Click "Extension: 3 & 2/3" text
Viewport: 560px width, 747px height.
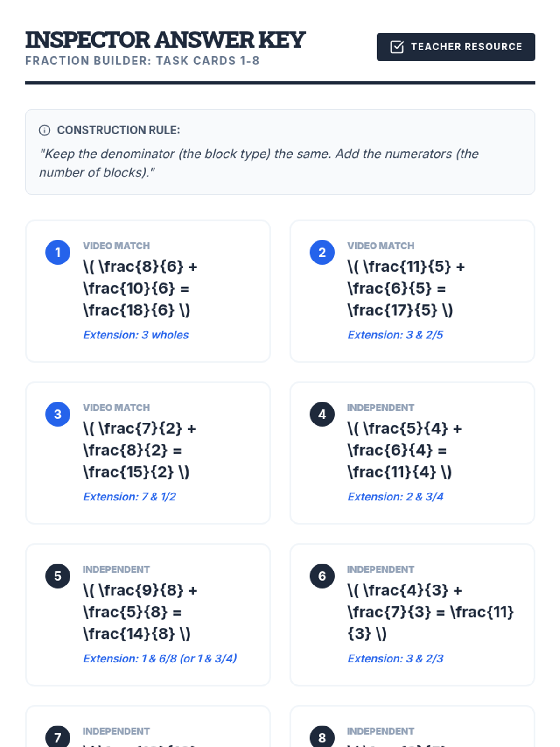coord(395,658)
